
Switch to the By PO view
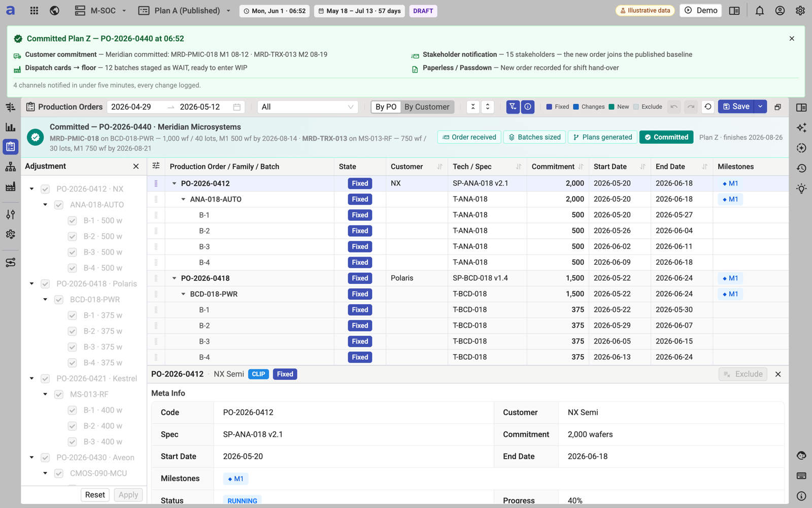tap(386, 107)
